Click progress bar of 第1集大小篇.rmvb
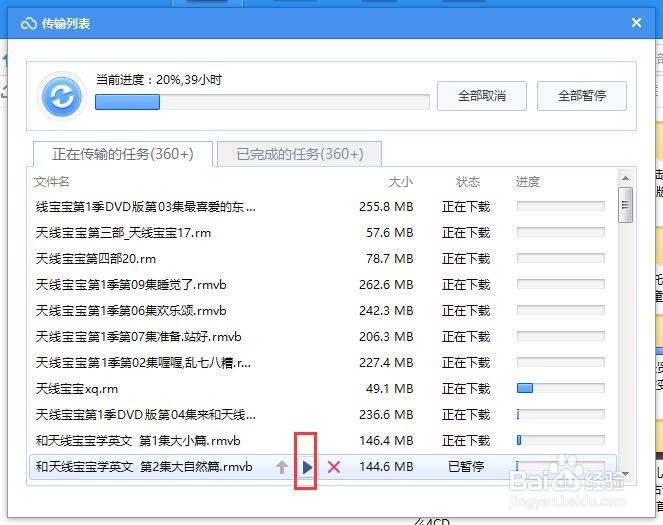 pos(561,440)
